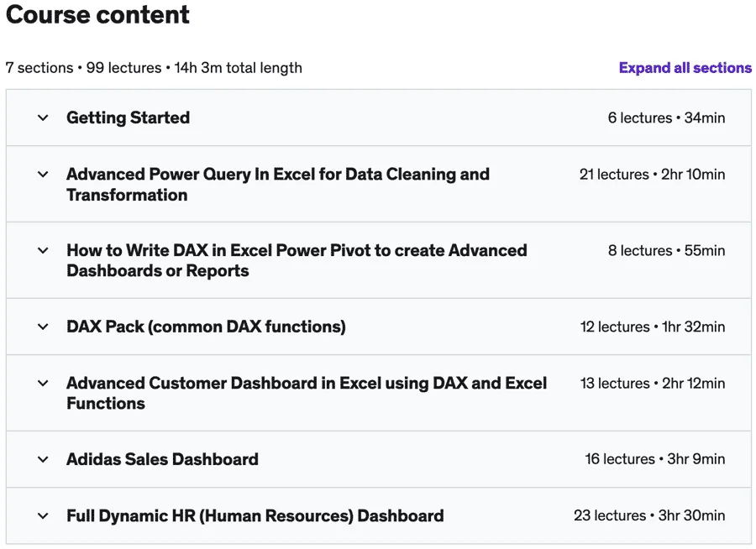756x549 pixels.
Task: Select Advanced Power Query In Excel title
Action: coord(278,185)
